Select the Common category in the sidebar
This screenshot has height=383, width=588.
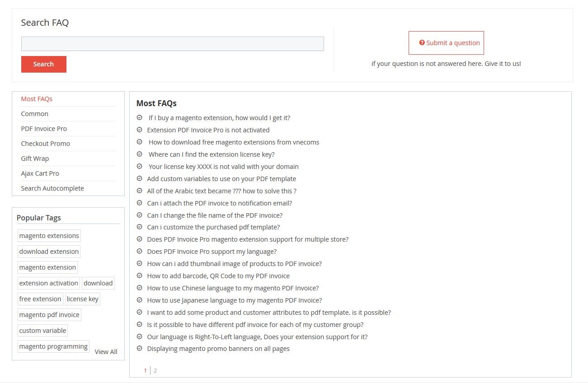point(34,114)
